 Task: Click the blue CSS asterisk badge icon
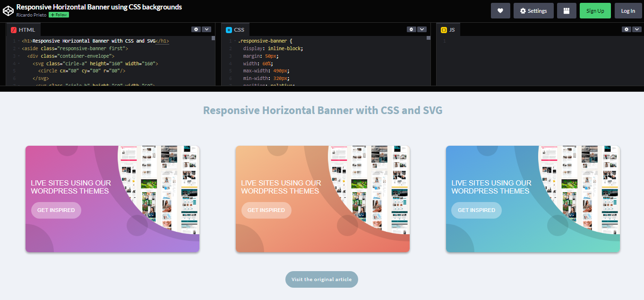[228, 29]
